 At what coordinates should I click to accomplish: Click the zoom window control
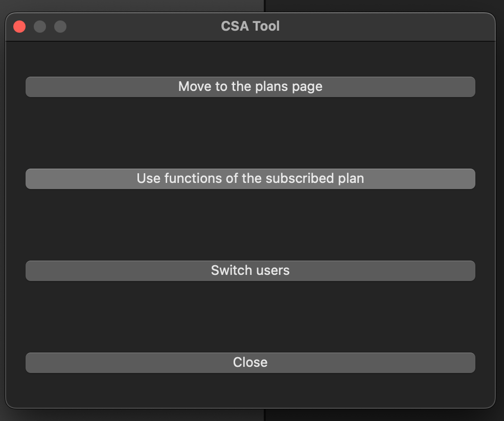[60, 26]
